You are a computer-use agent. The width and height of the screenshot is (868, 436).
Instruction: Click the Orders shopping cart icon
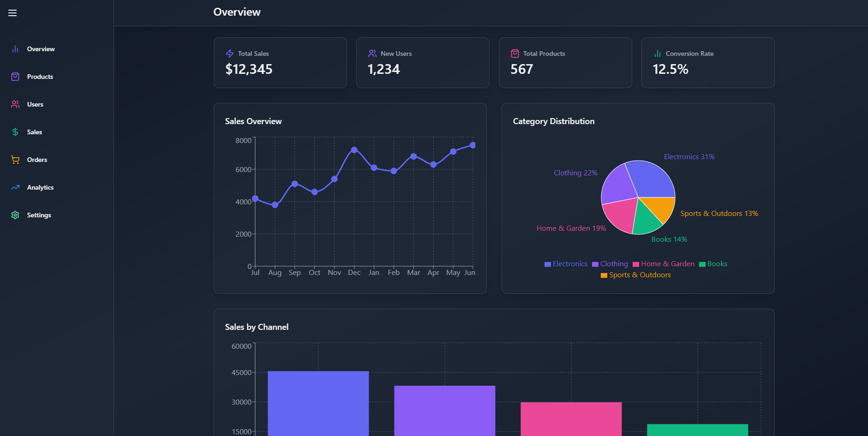[15, 160]
